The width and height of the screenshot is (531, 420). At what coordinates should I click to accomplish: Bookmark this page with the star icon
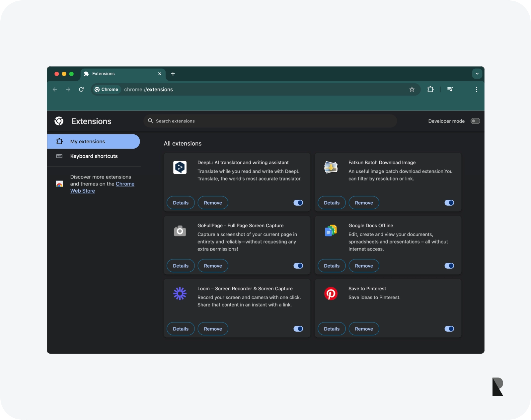(x=412, y=89)
